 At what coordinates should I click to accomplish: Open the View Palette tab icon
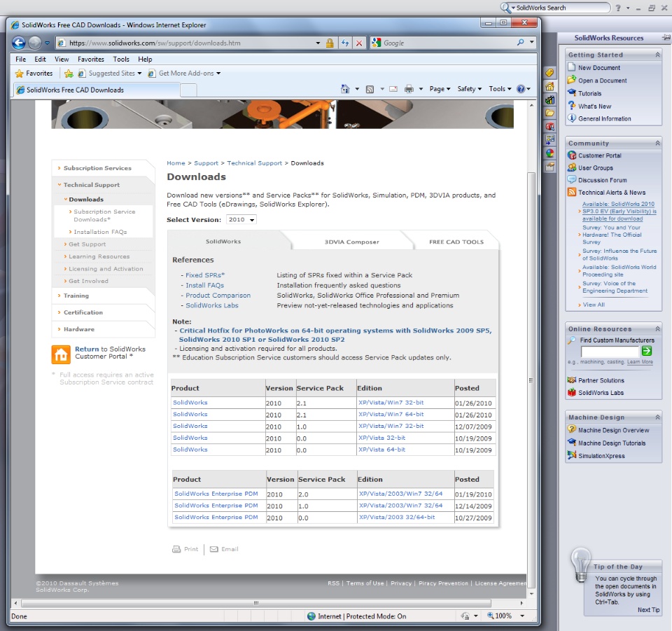(550, 140)
